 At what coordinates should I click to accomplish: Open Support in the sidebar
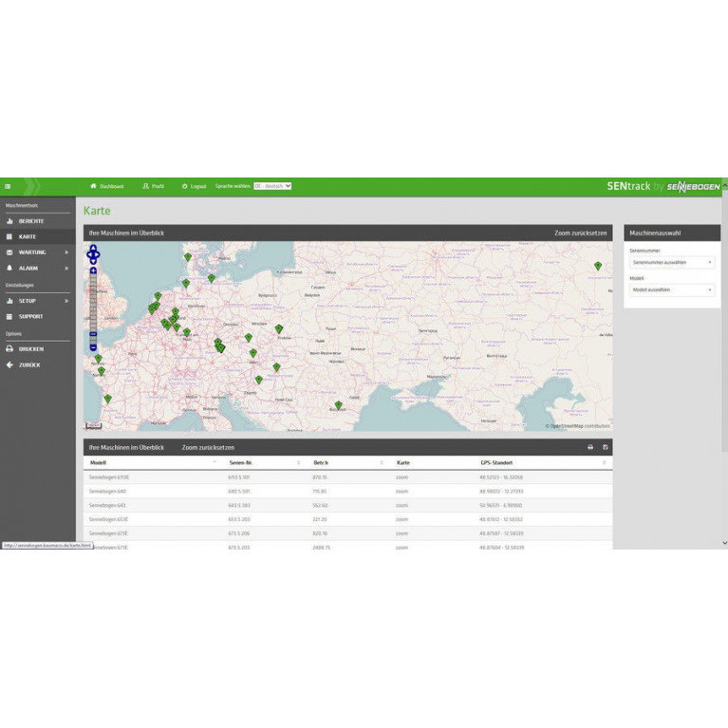click(x=30, y=316)
